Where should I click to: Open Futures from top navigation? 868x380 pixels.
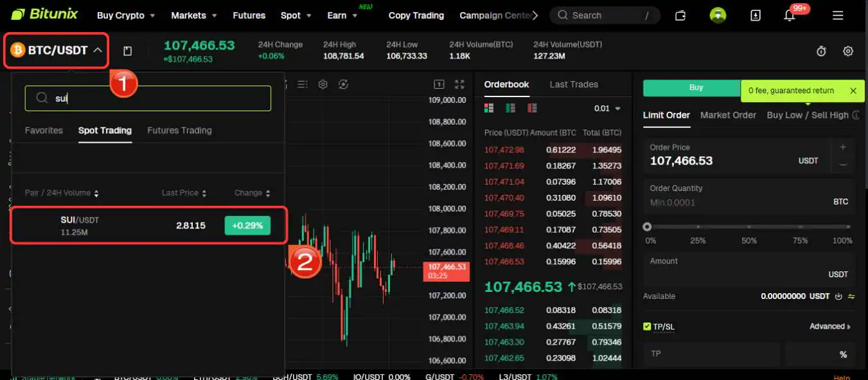pos(249,15)
